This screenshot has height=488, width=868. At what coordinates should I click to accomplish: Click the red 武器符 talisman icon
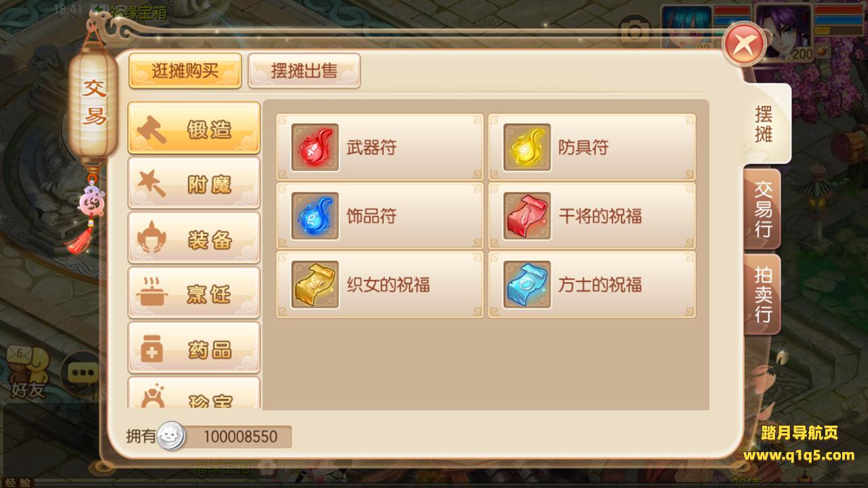point(315,147)
